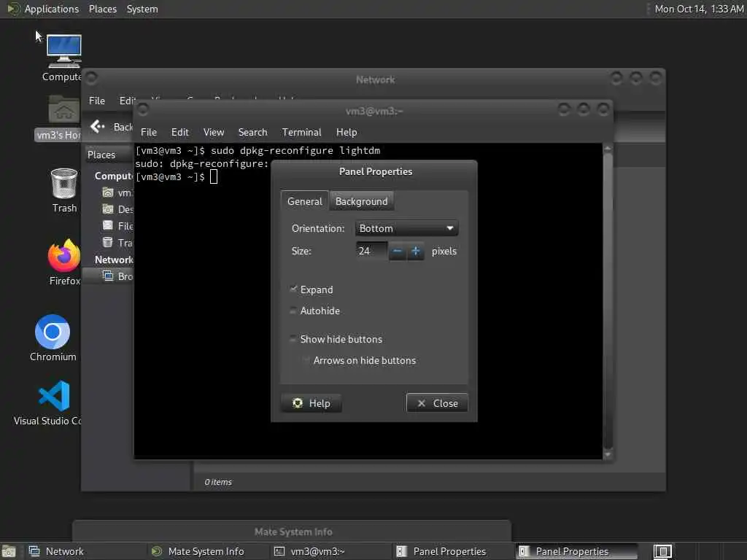Select Browse Network icon in sidebar
The height and width of the screenshot is (560, 747).
pos(108,276)
